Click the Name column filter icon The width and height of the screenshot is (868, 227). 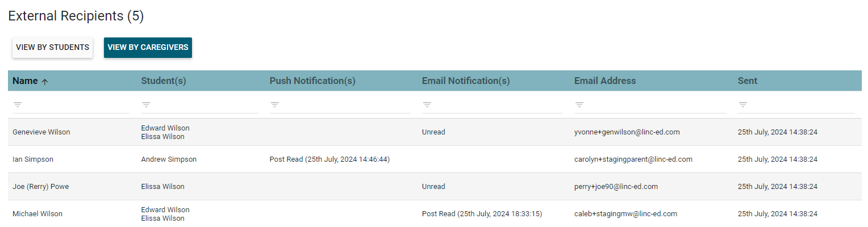point(18,105)
